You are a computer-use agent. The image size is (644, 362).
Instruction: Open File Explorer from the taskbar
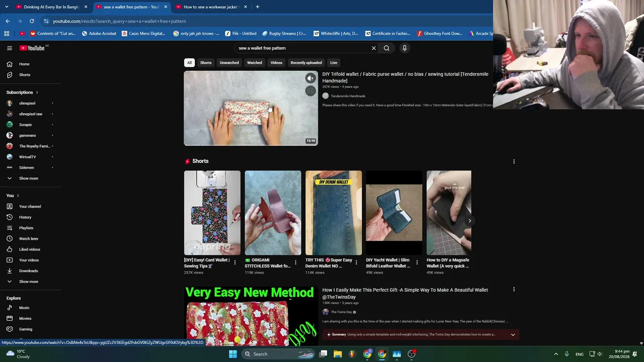coord(338,354)
